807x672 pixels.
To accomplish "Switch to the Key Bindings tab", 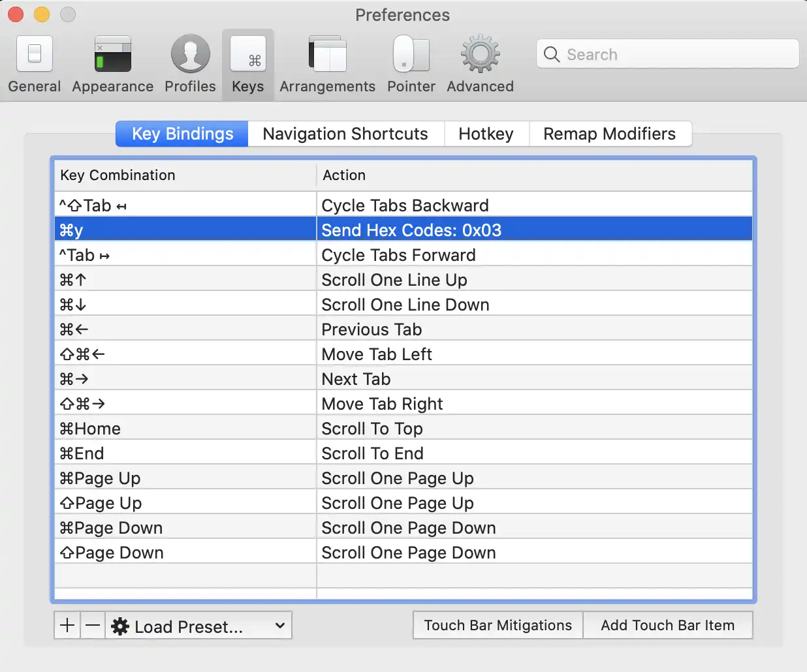I will (182, 134).
